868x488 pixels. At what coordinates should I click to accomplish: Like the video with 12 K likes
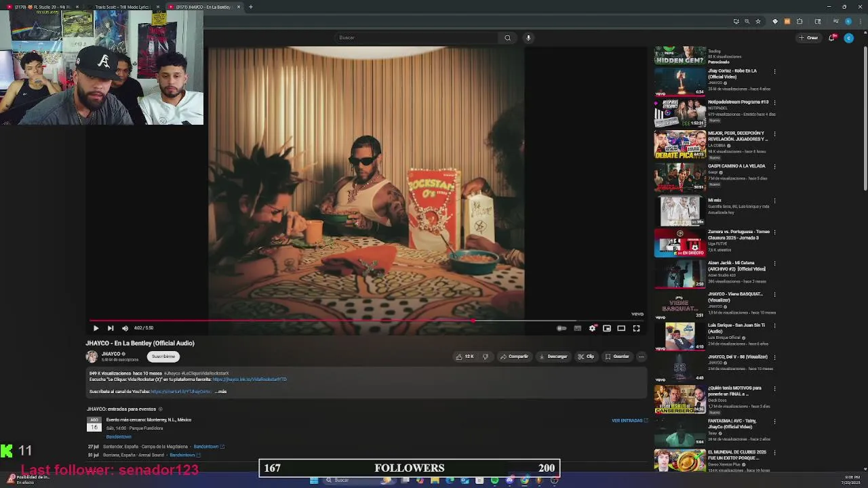(x=465, y=357)
